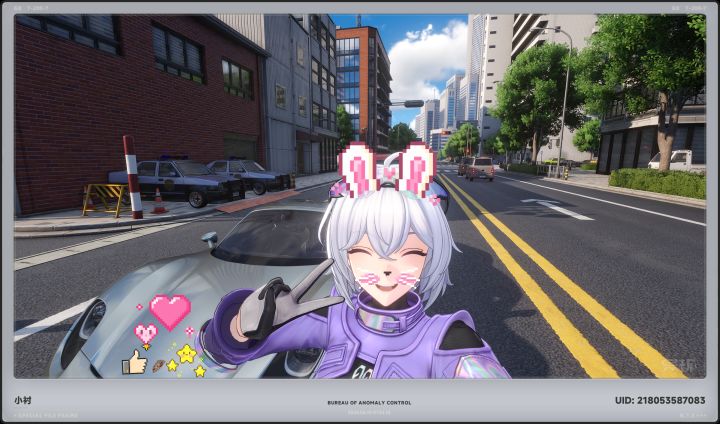Image resolution: width=720 pixels, height=424 pixels.
Task: Select the large pink pixel heart sticker
Action: [170, 312]
